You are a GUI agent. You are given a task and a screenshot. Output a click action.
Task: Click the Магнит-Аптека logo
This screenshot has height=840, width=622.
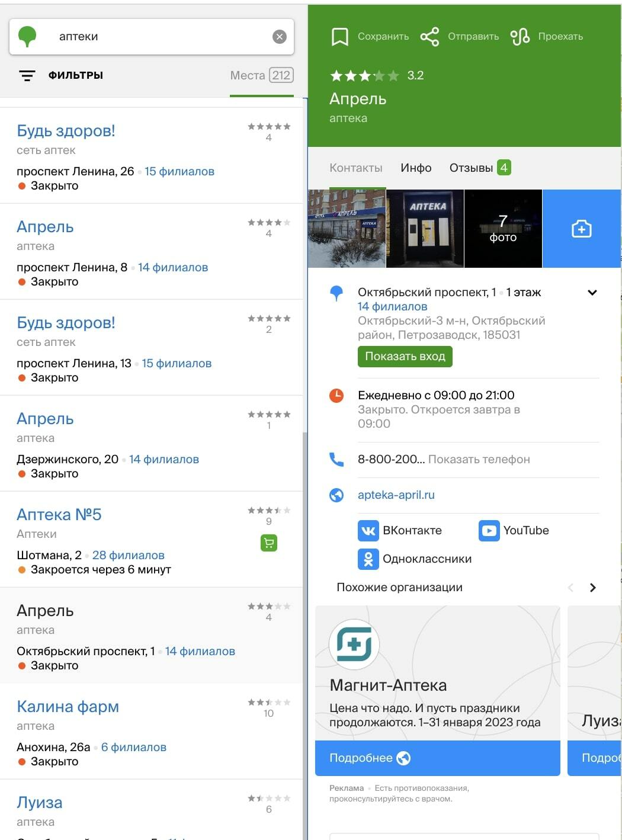[354, 644]
